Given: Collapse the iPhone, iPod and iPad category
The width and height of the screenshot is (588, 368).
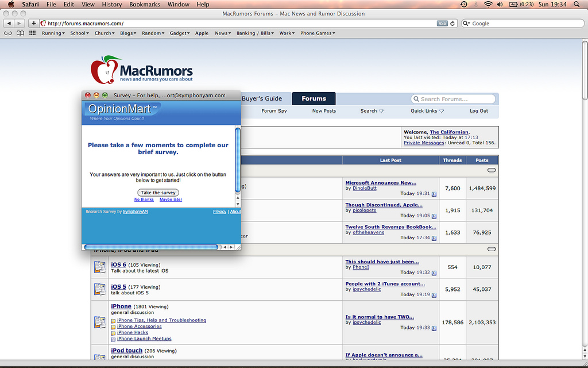Looking at the screenshot, I should pos(492,250).
